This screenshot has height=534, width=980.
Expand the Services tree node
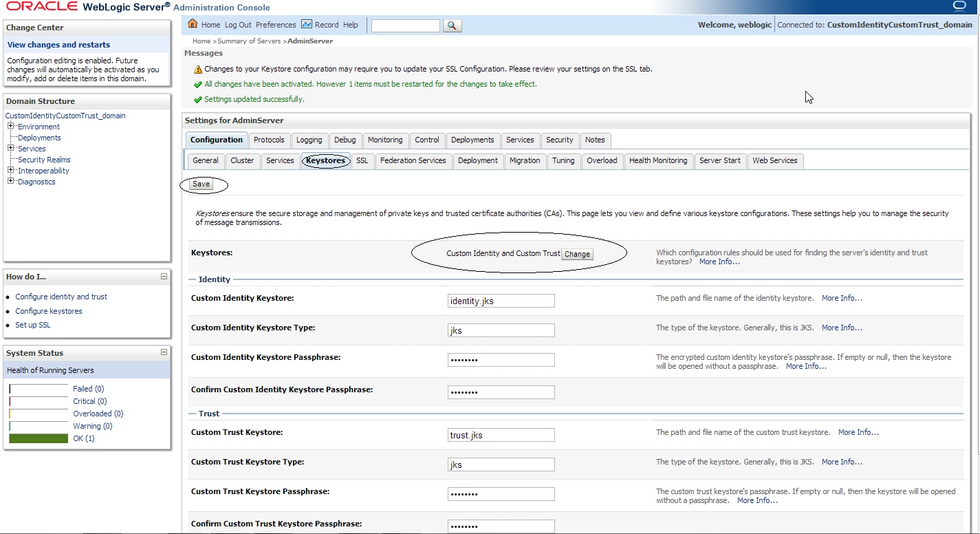[x=11, y=149]
